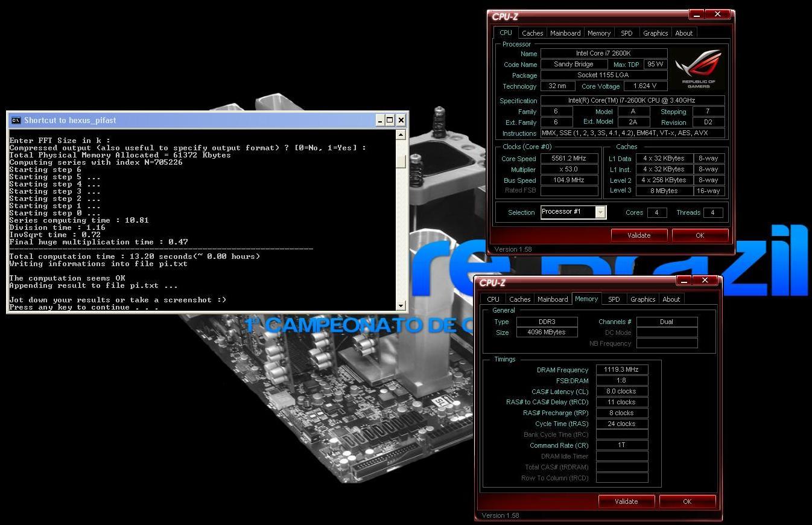The image size is (812, 525).
Task: Click the memory Size value 4096 MBytes
Action: pos(548,332)
